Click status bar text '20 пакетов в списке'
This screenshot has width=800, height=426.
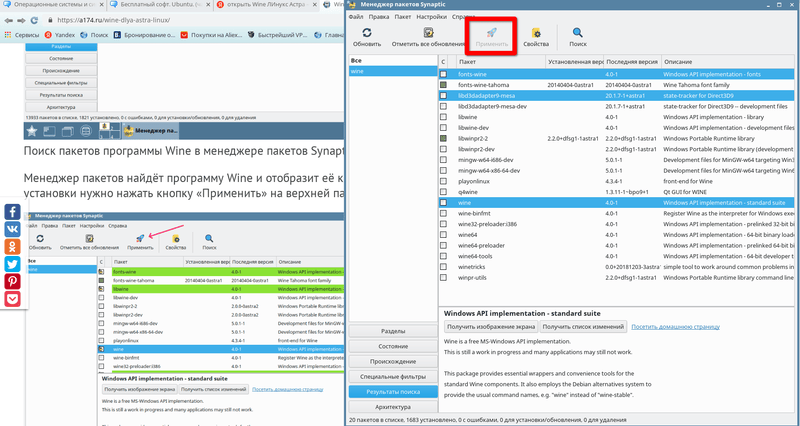tap(374, 420)
